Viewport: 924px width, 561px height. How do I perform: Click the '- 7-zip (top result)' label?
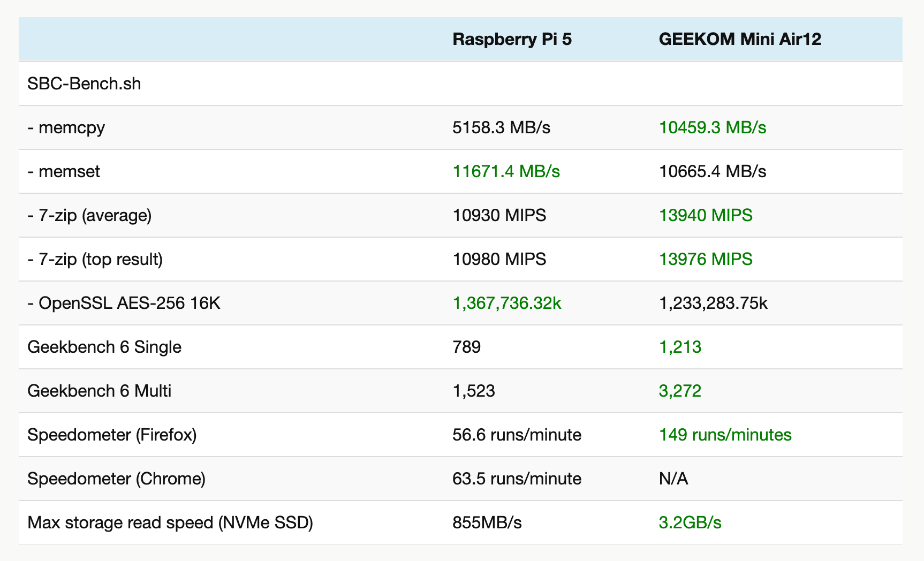95,259
